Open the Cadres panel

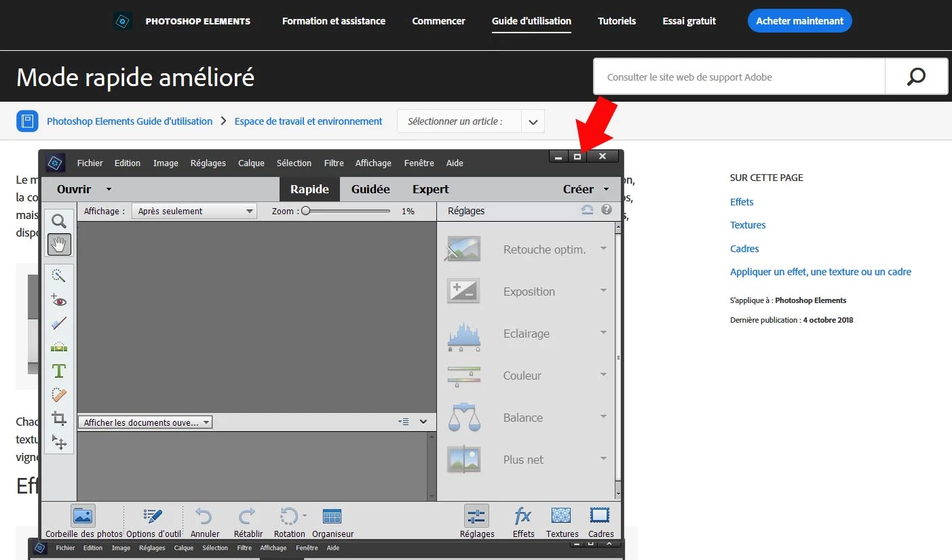(x=601, y=521)
